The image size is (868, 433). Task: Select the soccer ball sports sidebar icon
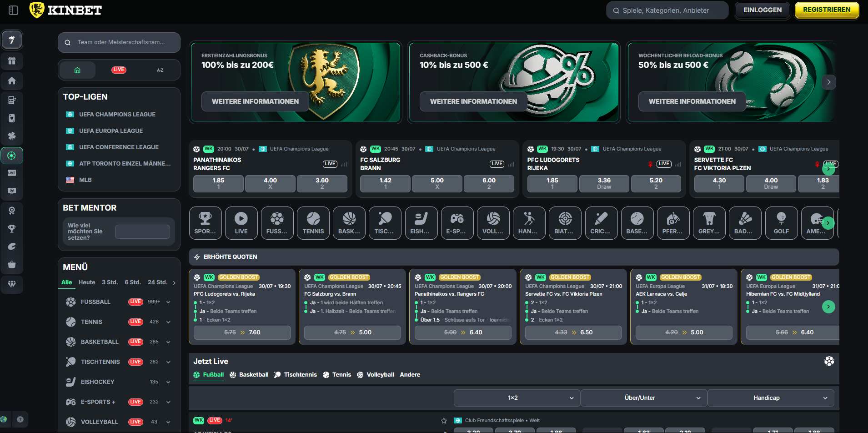(12, 156)
